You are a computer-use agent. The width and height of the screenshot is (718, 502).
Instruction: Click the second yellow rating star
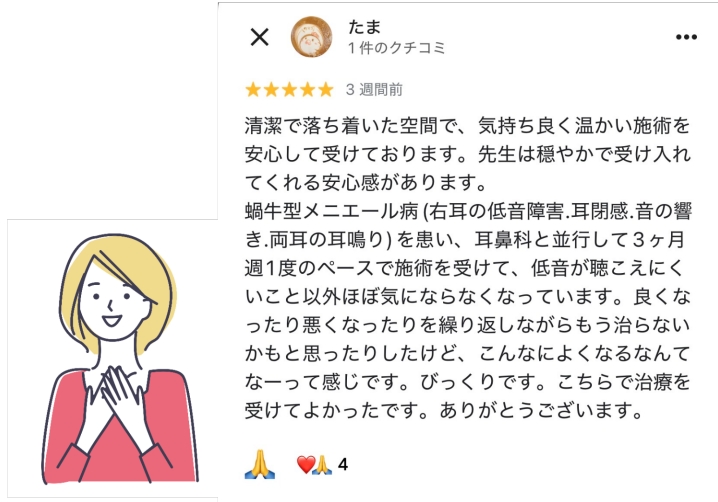271,89
